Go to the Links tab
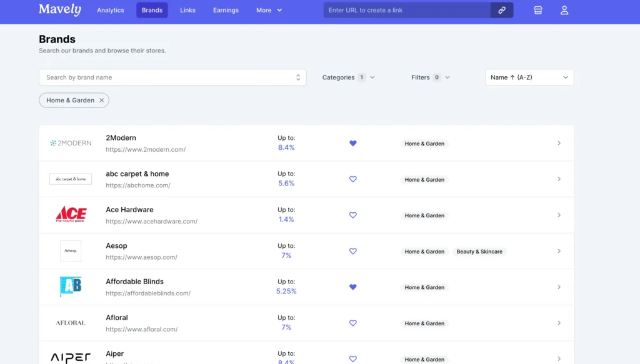The image size is (640, 364). click(187, 10)
